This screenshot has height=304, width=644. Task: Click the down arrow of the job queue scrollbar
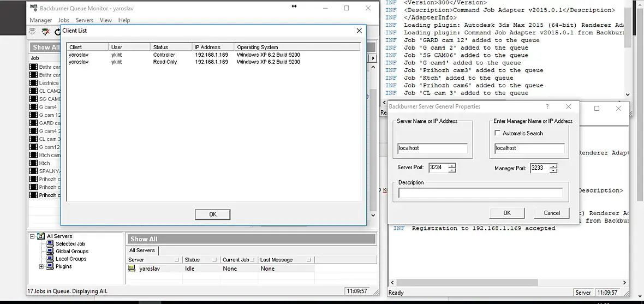(x=373, y=215)
